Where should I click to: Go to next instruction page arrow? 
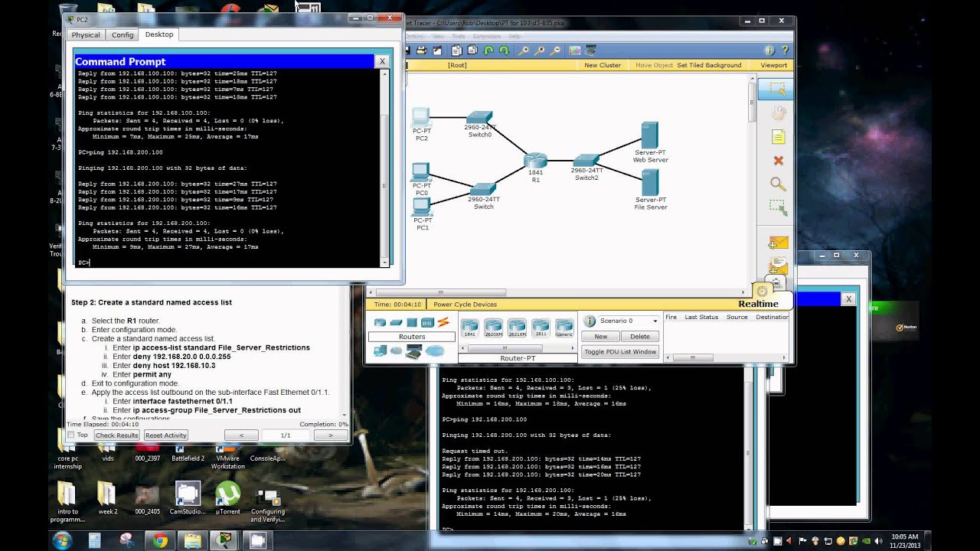[x=330, y=435]
